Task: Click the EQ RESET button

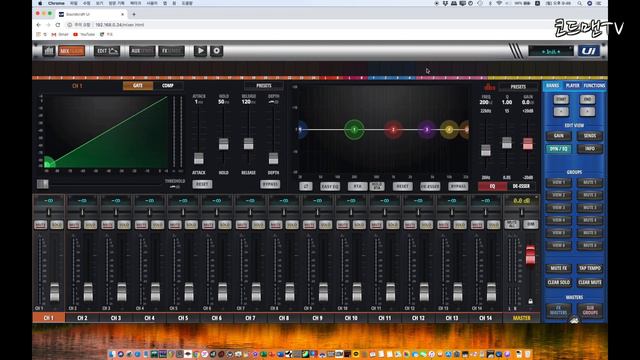Action: (402, 186)
